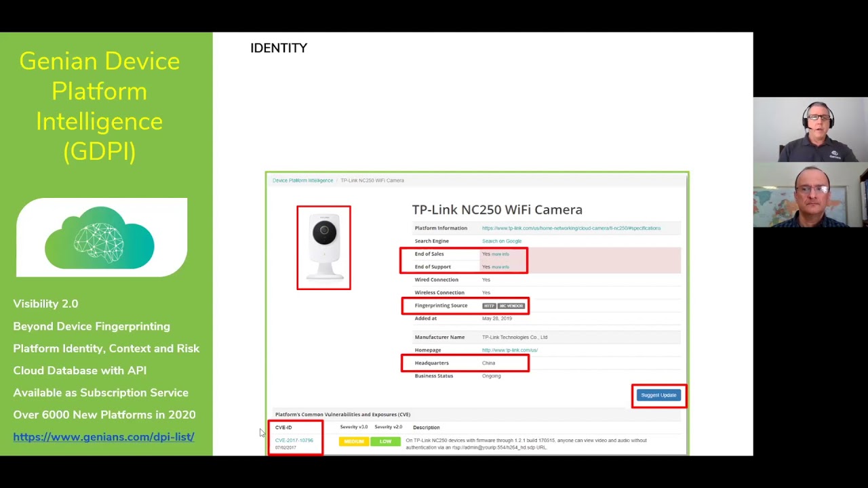Click 'Available as Subscription Service' text
This screenshot has width=868, height=488.
100,393
